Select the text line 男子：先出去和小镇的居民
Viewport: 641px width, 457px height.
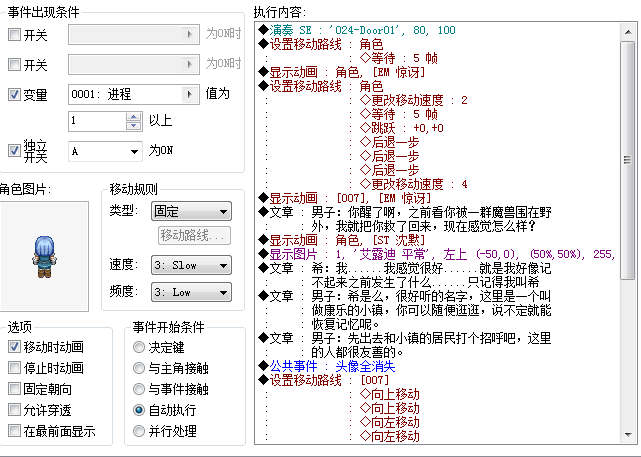coord(405,338)
